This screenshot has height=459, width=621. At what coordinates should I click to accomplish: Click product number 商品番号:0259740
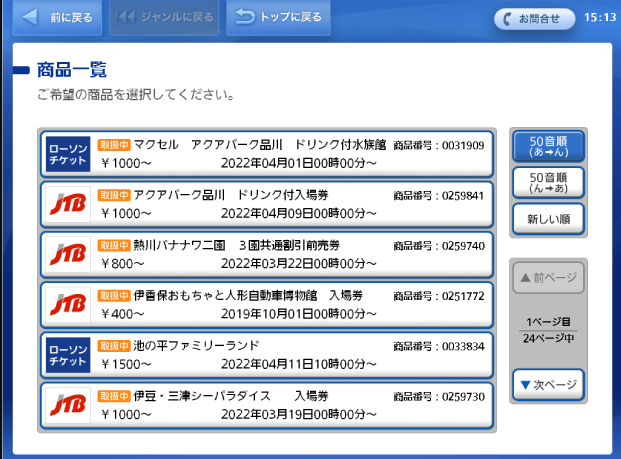click(439, 246)
